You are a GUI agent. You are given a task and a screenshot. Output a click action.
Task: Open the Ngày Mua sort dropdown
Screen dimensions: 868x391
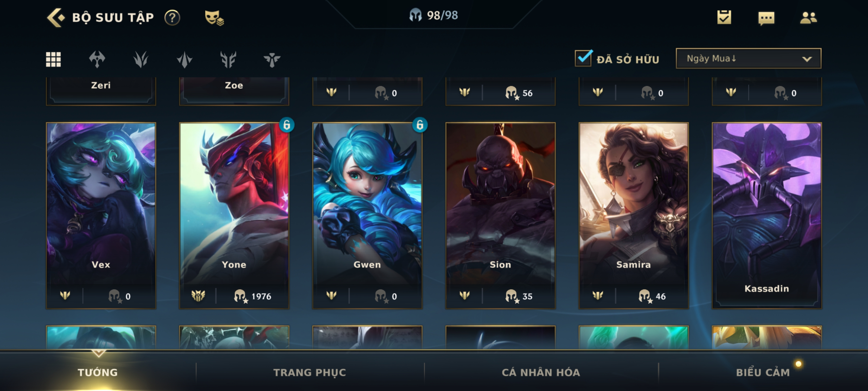748,58
